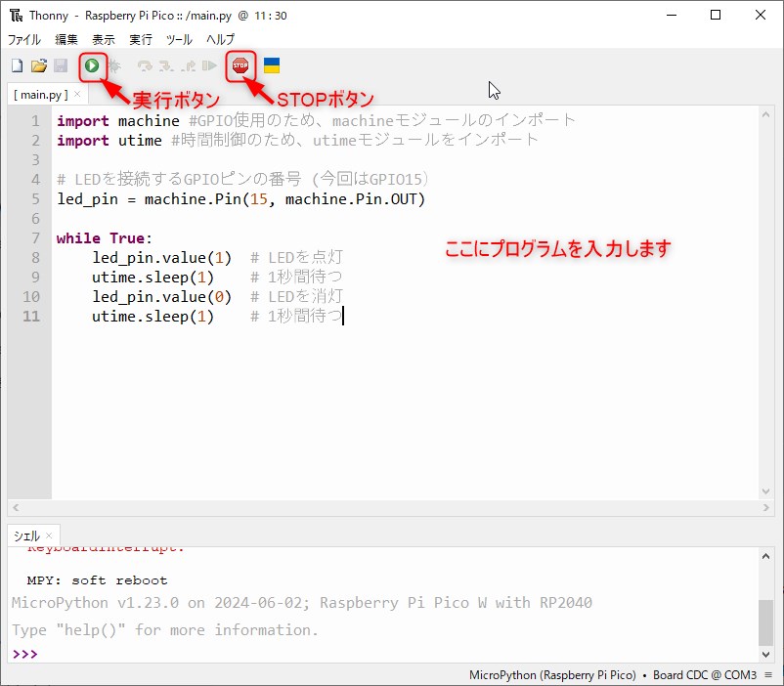This screenshot has height=686, width=784.
Task: Open the ヘルプ menu
Action: click(x=221, y=39)
